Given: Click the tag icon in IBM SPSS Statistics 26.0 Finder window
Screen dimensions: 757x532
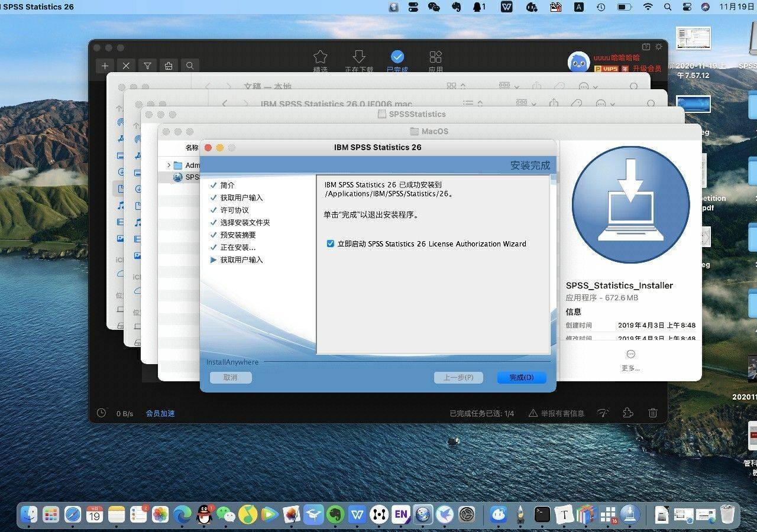Looking at the screenshot, I should 576,103.
